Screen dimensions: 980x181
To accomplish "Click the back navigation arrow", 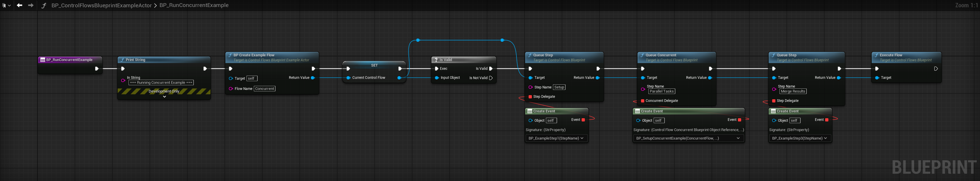I will coord(19,5).
